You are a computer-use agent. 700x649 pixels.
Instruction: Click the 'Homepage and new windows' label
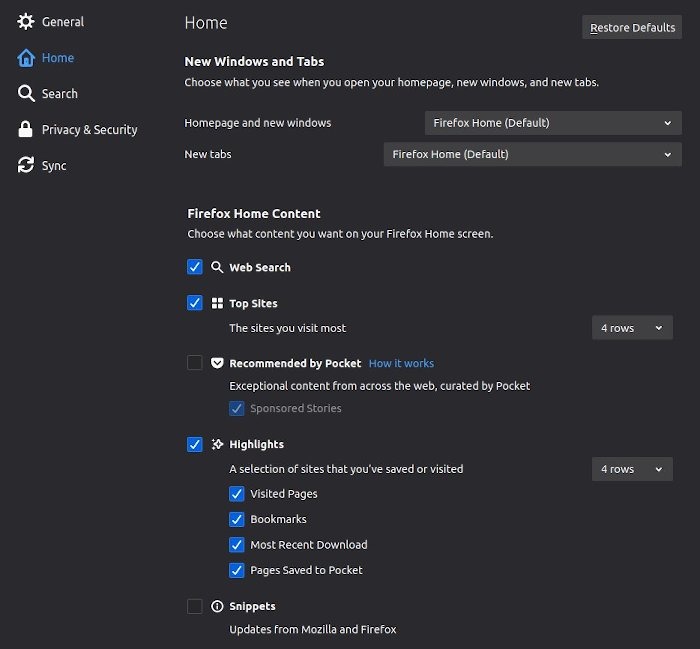258,123
